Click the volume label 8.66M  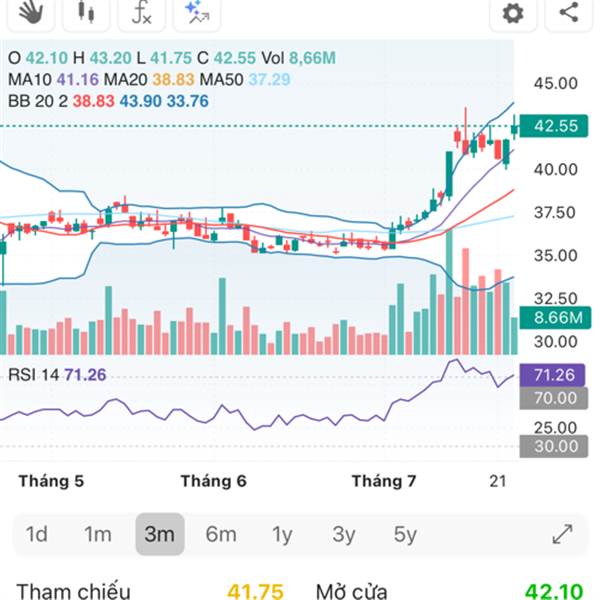pos(555,318)
